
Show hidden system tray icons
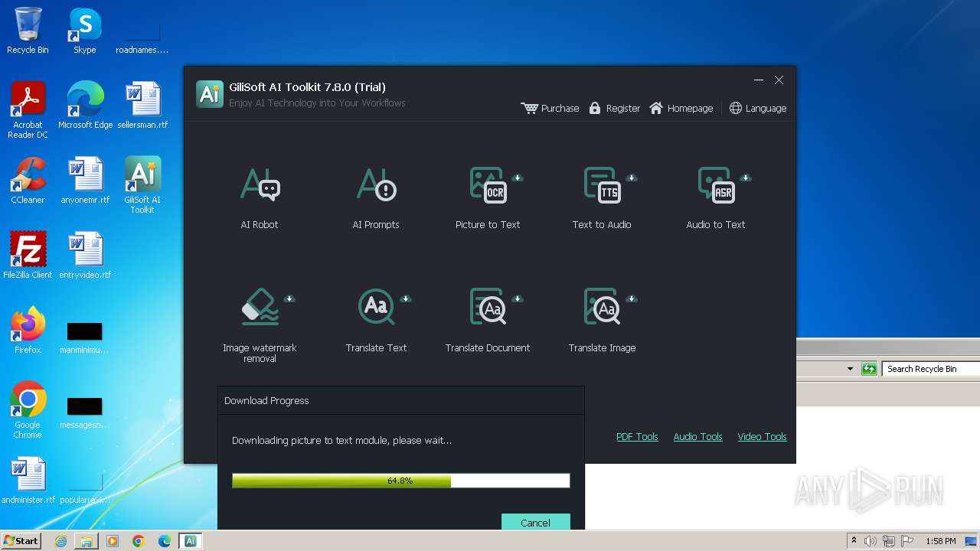point(854,540)
